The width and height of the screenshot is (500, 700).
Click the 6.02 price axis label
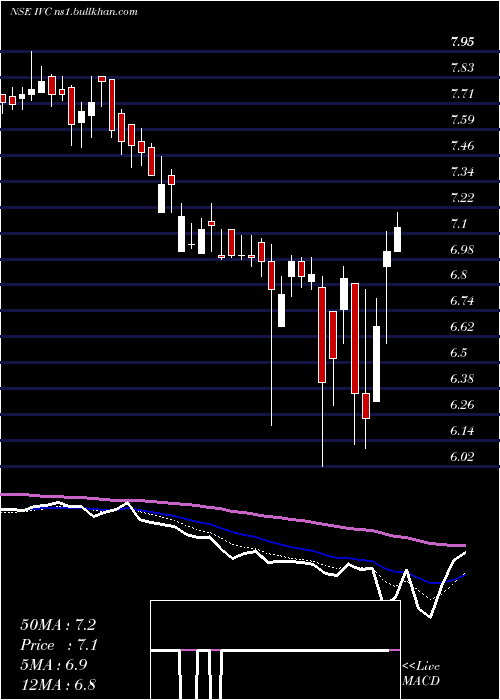462,457
